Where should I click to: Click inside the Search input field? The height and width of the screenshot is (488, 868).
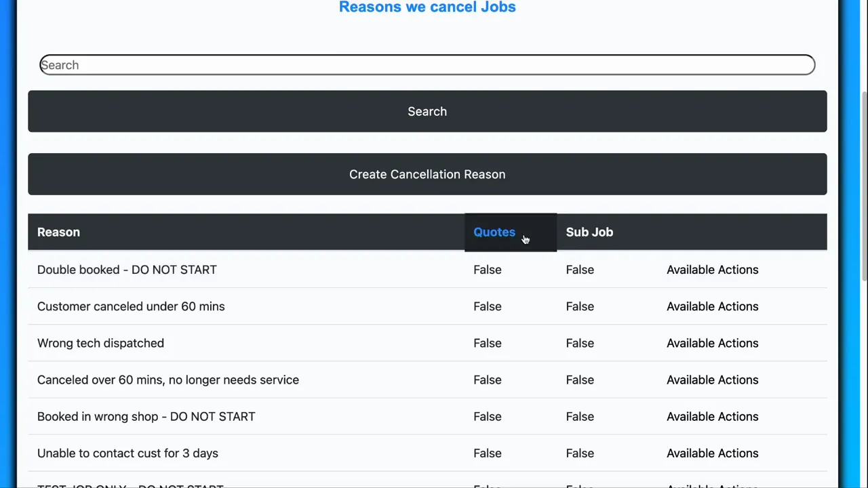pos(427,64)
